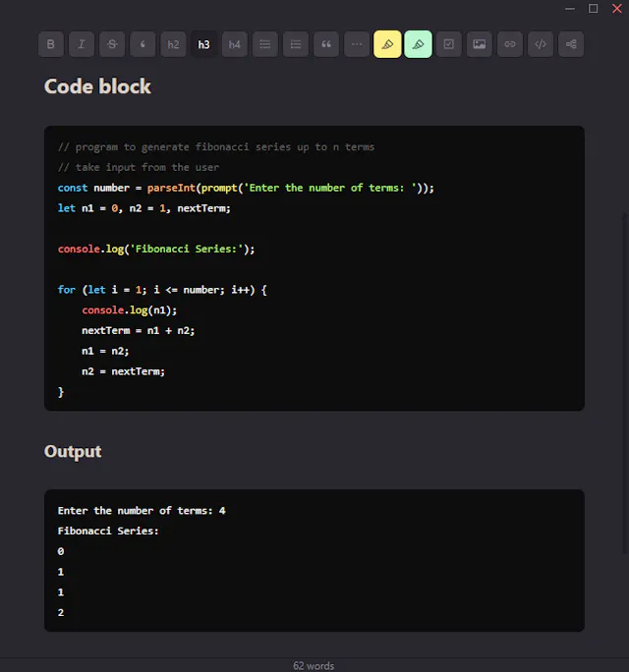Image resolution: width=629 pixels, height=672 pixels.
Task: Insert a bullet list
Action: pos(265,44)
